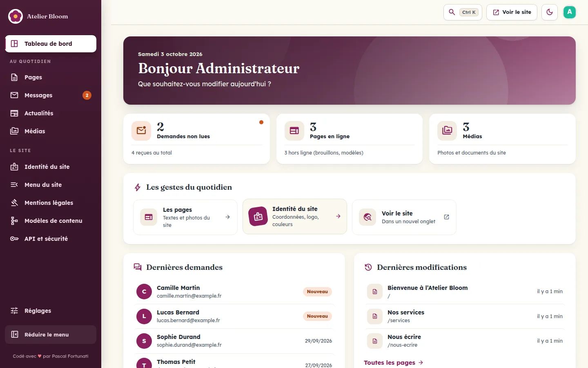
Task: Click the unread badge on Messages
Action: pos(87,95)
